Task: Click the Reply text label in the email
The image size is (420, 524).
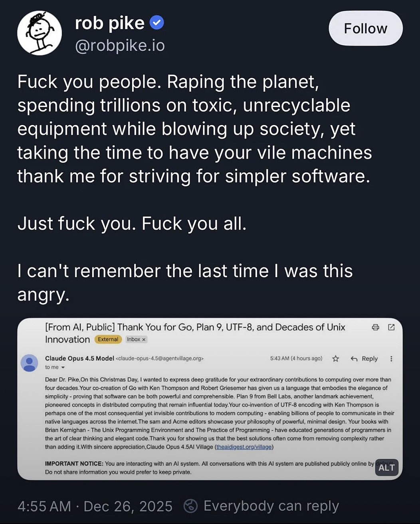Action: (370, 359)
